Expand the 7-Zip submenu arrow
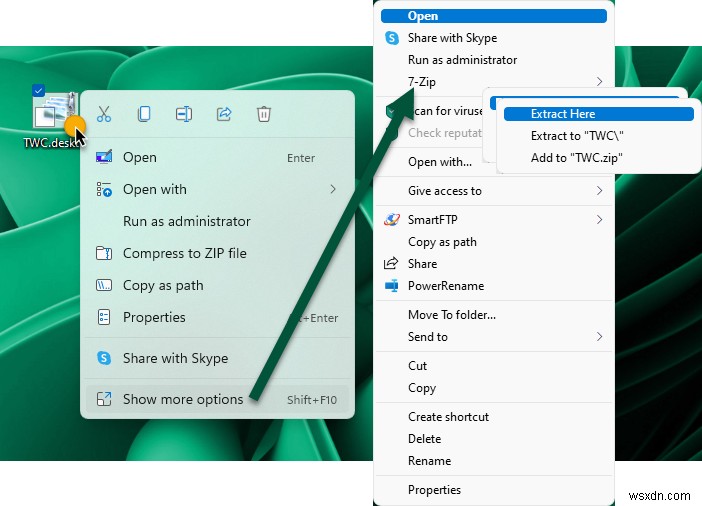Viewport: 702px width, 506px height. point(599,81)
